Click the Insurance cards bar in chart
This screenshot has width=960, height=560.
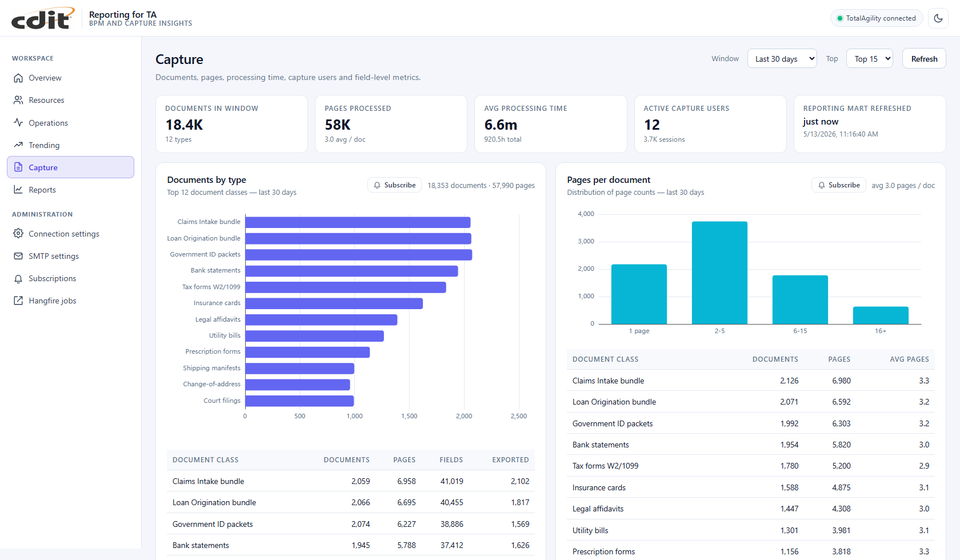tap(334, 303)
